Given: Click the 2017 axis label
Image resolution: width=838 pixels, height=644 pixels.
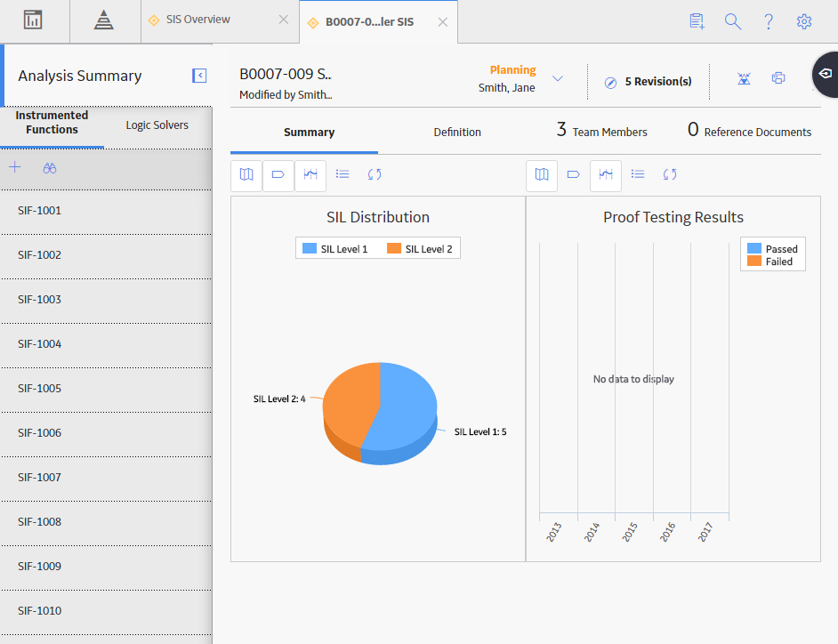Looking at the screenshot, I should (x=705, y=532).
